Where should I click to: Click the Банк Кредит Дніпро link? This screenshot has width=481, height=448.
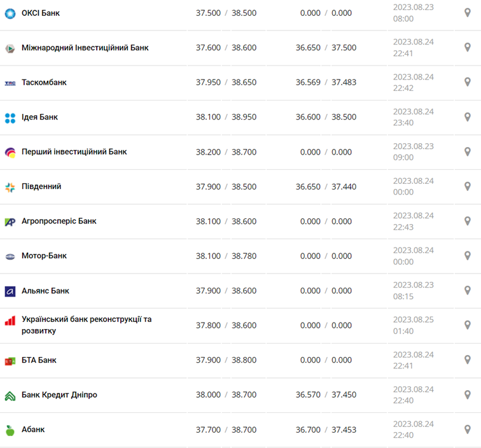59,395
